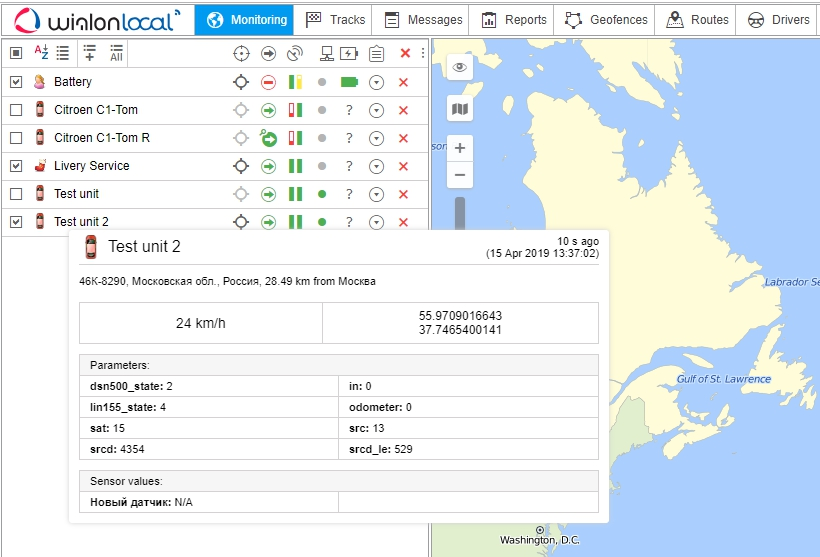820x557 pixels.
Task: Click the show all units icon
Action: pos(116,53)
